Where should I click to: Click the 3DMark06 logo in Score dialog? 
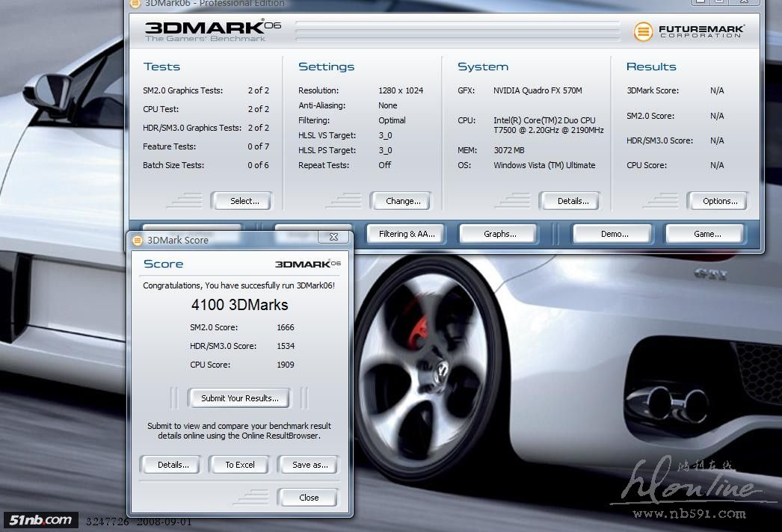(307, 264)
